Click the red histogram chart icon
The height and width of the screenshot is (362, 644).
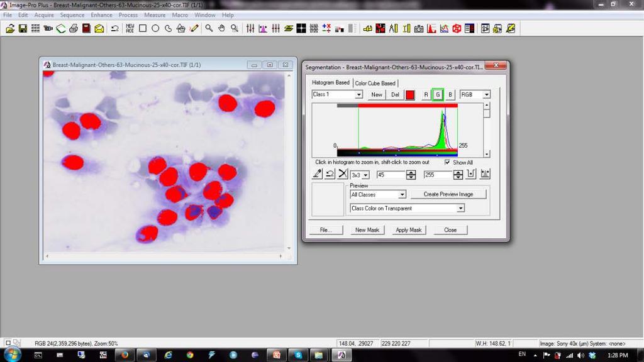[431, 29]
